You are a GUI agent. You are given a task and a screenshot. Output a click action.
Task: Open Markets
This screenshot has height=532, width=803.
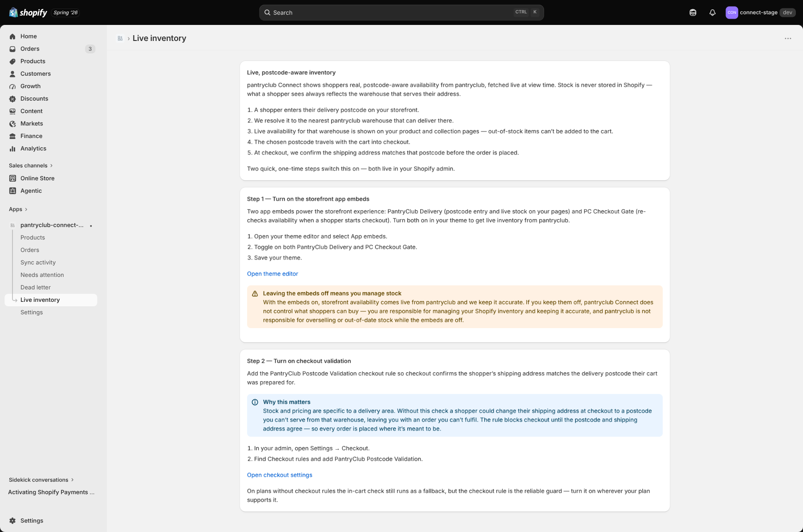pos(32,124)
